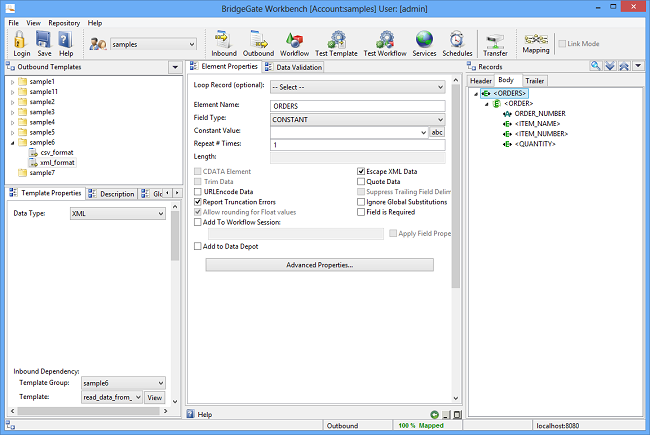The width and height of the screenshot is (650, 435).
Task: Enable Ignore Global Substitutions
Action: pos(361,202)
